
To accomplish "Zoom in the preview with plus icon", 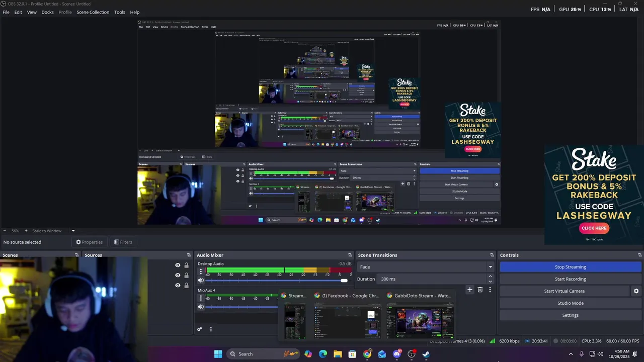I will pyautogui.click(x=26, y=231).
